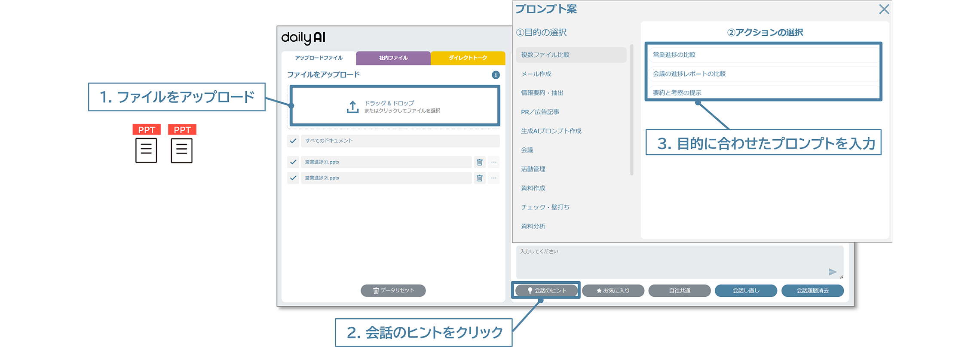The image size is (980, 347).
Task: Click the 会話のヒント button
Action: [x=547, y=291]
